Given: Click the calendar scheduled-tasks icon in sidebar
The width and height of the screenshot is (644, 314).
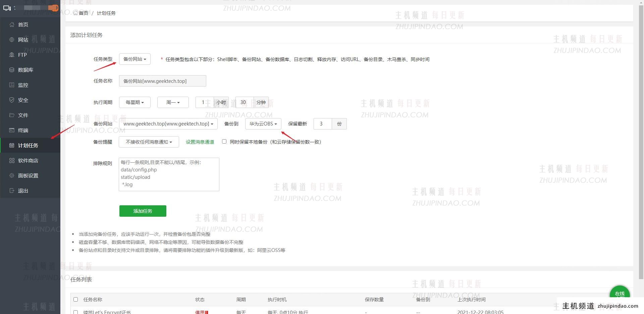Looking at the screenshot, I should (x=12, y=145).
